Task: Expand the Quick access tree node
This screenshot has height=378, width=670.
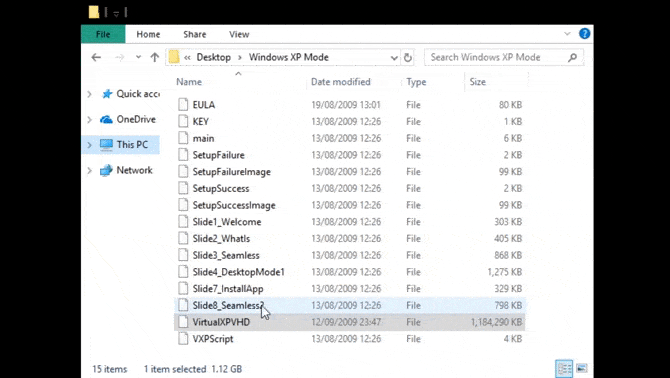Action: (x=89, y=94)
